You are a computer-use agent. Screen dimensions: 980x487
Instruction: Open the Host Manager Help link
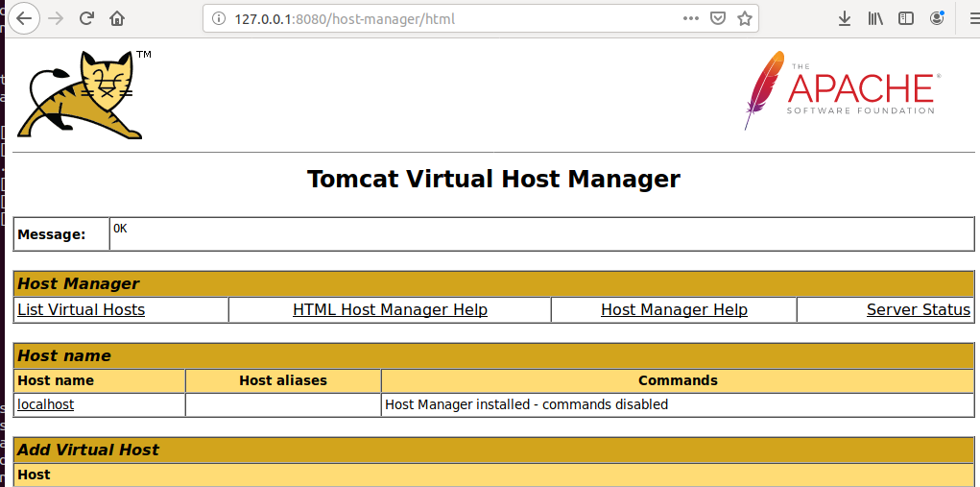pyautogui.click(x=674, y=309)
